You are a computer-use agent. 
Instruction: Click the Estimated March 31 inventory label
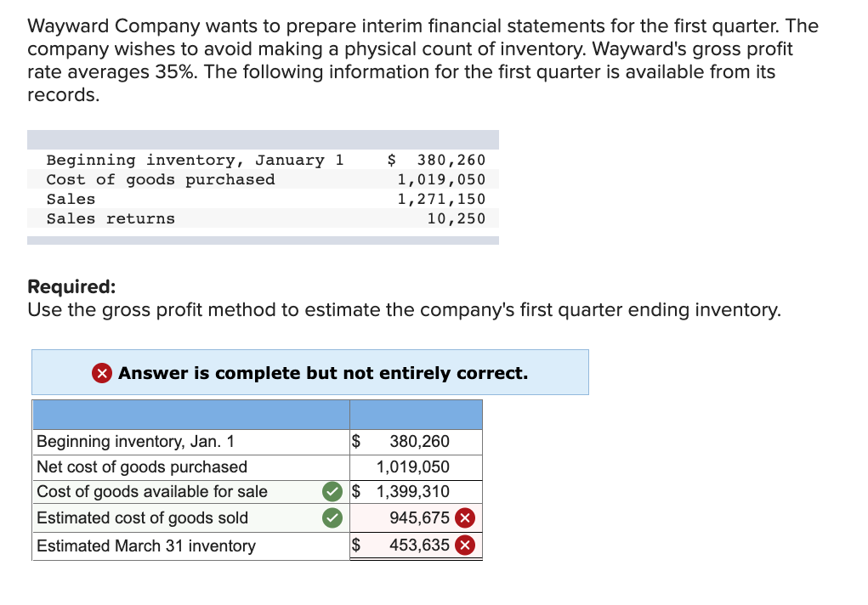pyautogui.click(x=146, y=546)
